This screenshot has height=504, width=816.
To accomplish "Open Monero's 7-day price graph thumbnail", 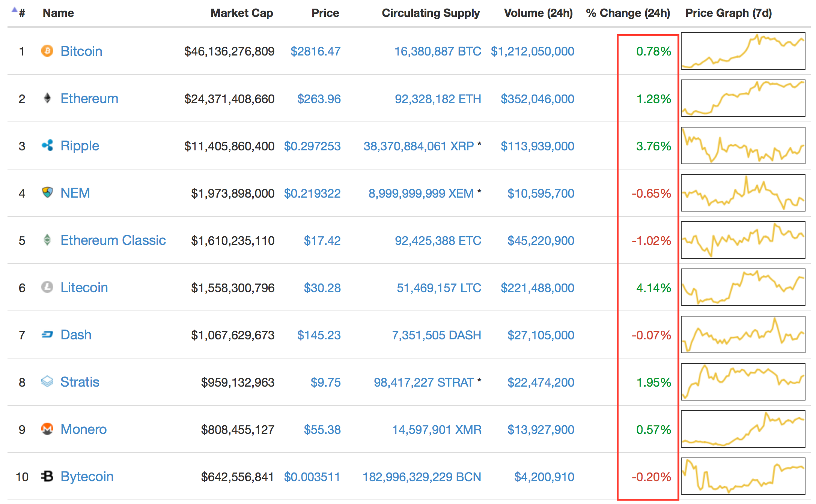I will 743,429.
